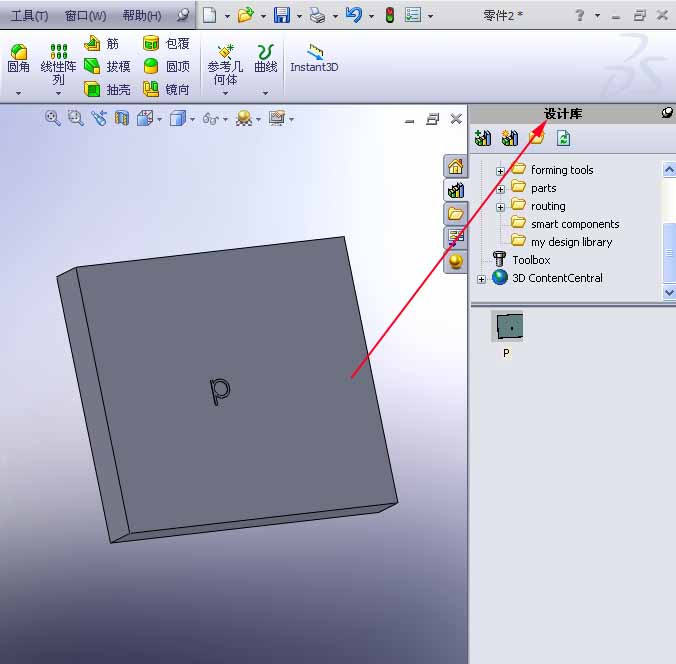Click the Display Style cube icon
Viewport: 676px width, 664px height.
click(x=178, y=118)
